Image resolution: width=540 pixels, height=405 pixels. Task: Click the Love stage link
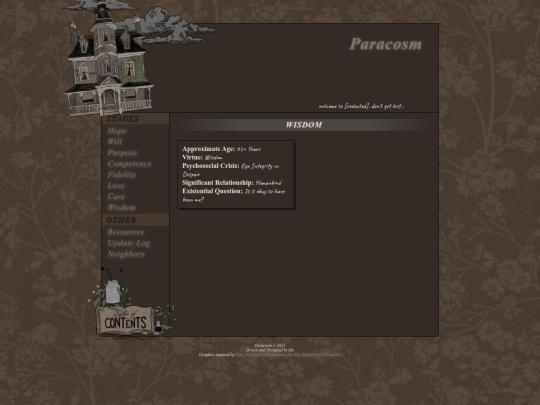click(x=116, y=186)
